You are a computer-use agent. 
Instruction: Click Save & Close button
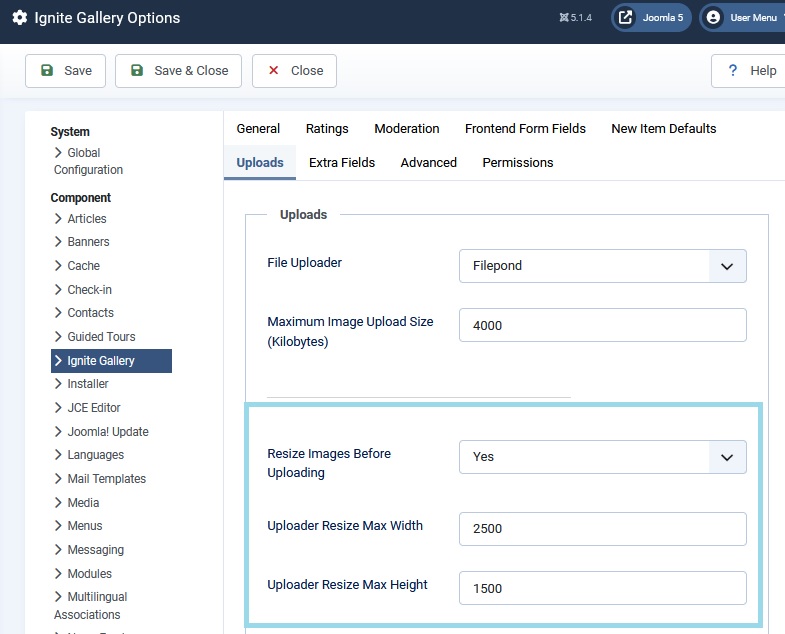(178, 71)
